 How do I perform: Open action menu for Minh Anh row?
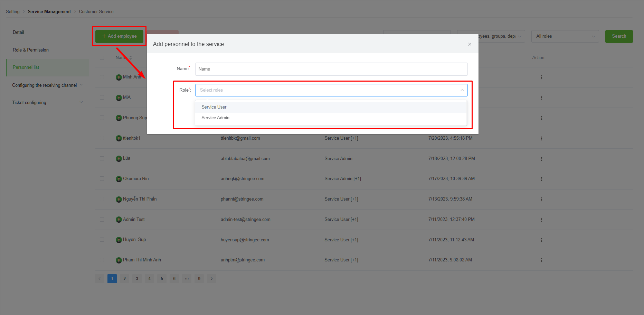[541, 77]
